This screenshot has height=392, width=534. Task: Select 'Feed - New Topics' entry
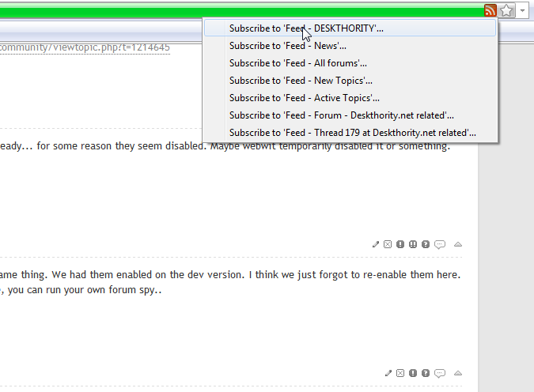point(301,80)
